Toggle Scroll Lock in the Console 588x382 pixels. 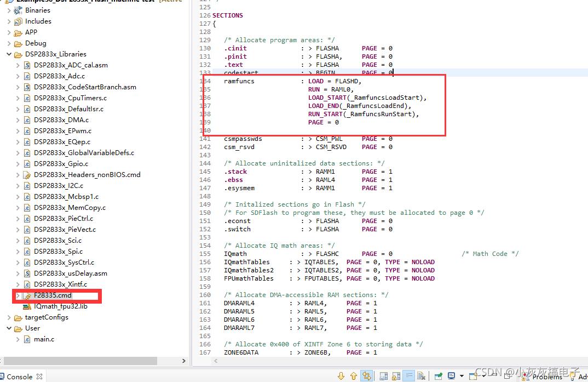tap(395, 377)
